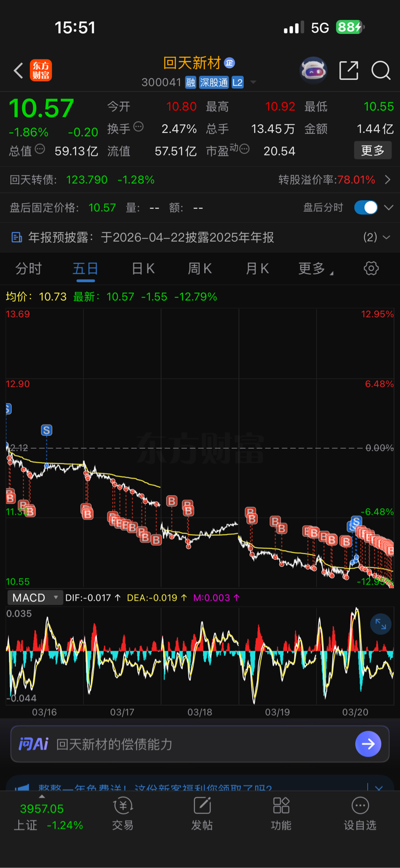Tap info icon next to 总值

click(40, 150)
